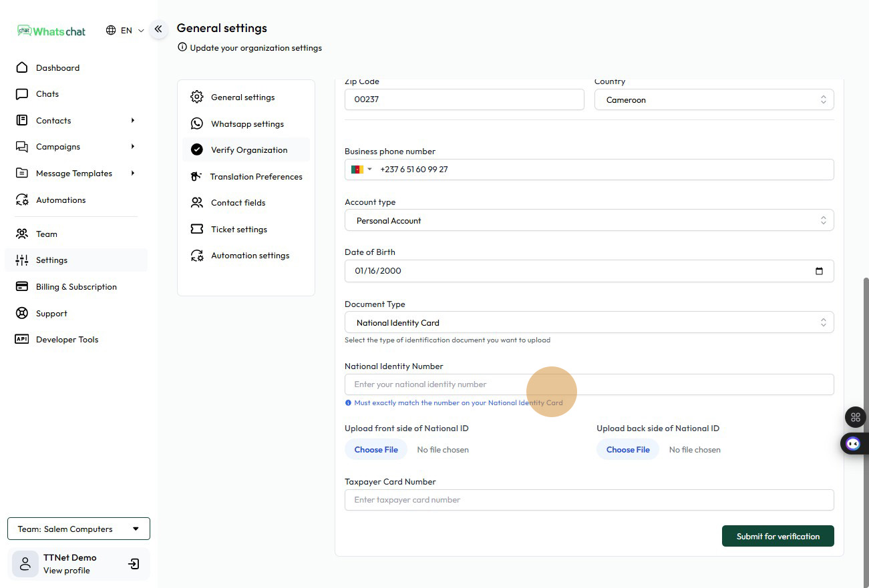Open the Team: Salem Computers switcher

click(79, 529)
